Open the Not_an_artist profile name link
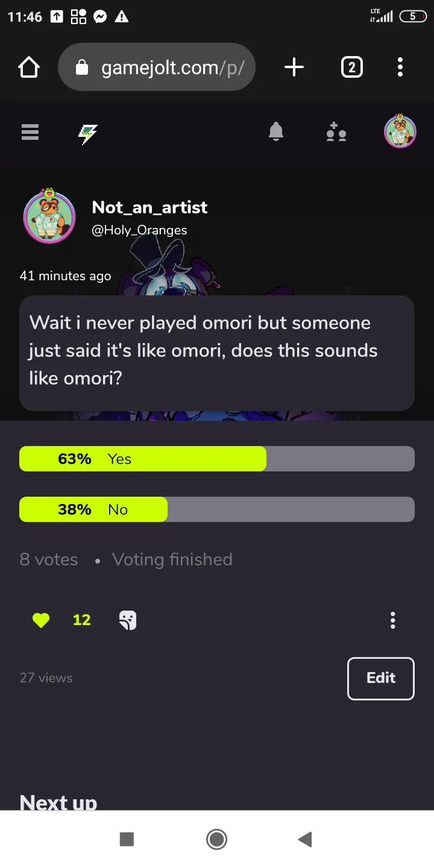The image size is (434, 868). (x=149, y=207)
